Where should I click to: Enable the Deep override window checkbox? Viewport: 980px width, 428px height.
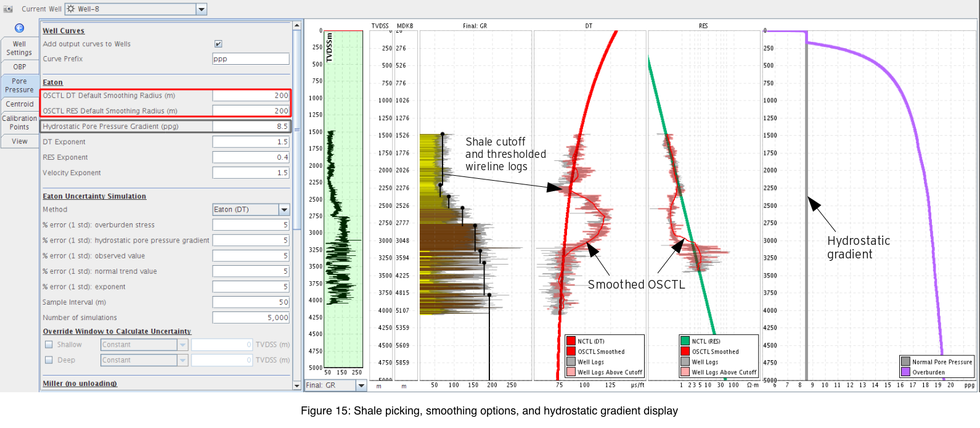49,360
